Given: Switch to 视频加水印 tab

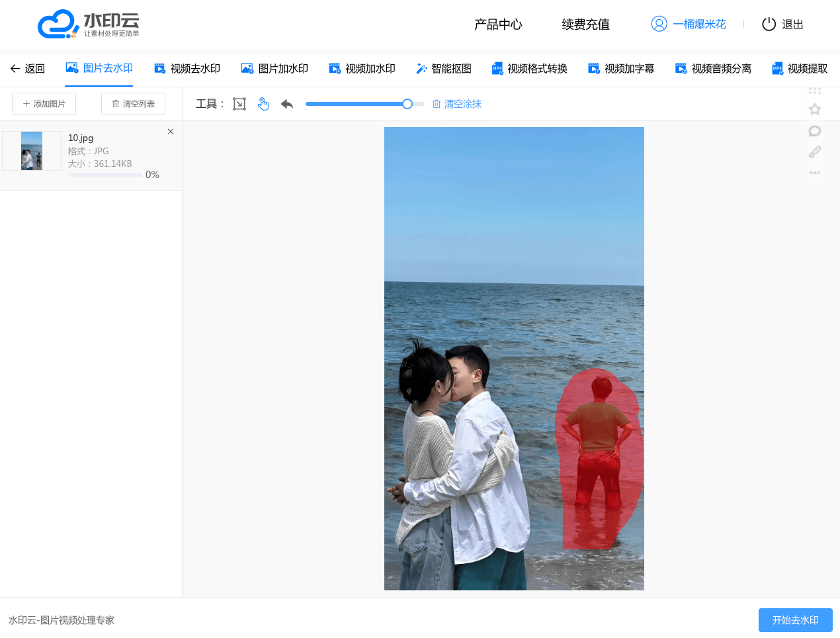Looking at the screenshot, I should (x=362, y=69).
